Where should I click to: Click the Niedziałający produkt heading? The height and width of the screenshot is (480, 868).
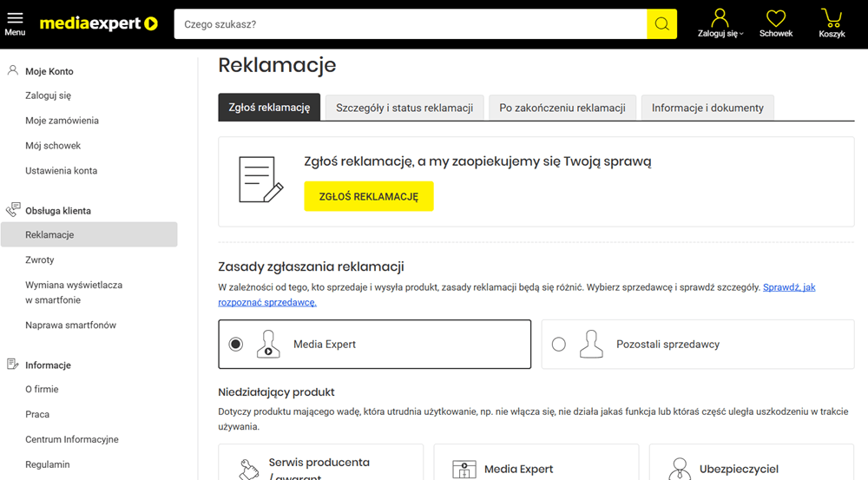tap(276, 392)
